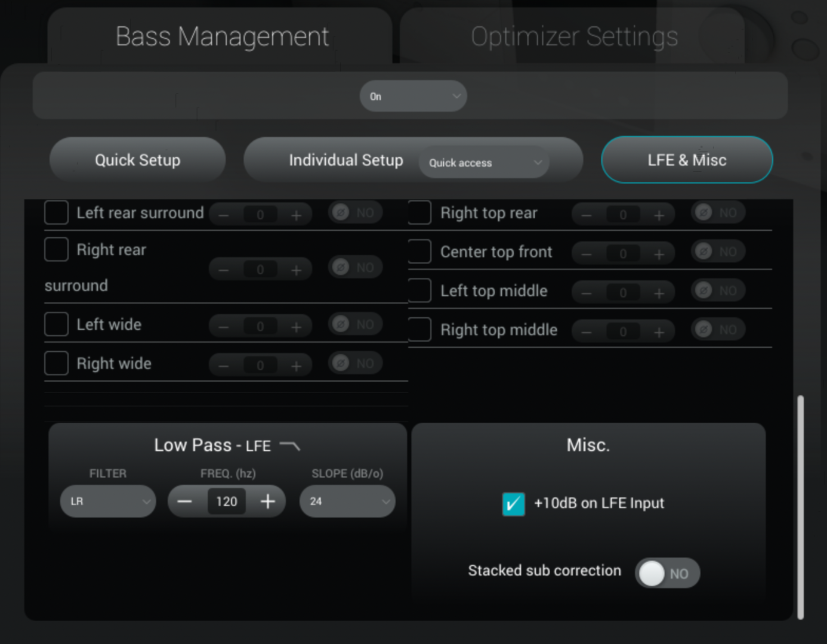Increase LFE low pass frequency with plus
This screenshot has height=644, width=827.
pos(268,501)
